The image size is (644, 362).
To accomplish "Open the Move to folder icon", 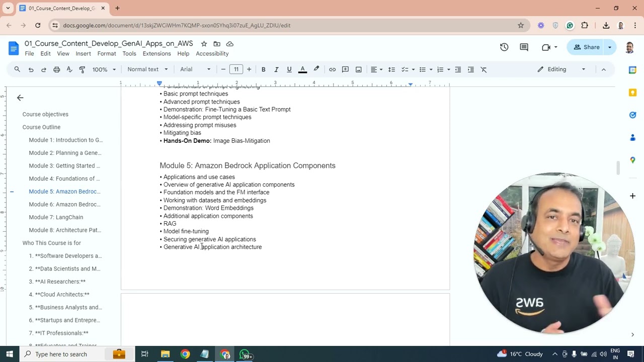I will pyautogui.click(x=217, y=44).
